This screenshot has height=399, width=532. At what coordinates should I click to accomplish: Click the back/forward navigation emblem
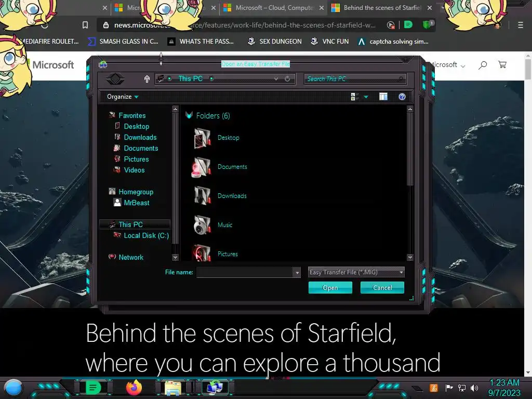(x=115, y=79)
